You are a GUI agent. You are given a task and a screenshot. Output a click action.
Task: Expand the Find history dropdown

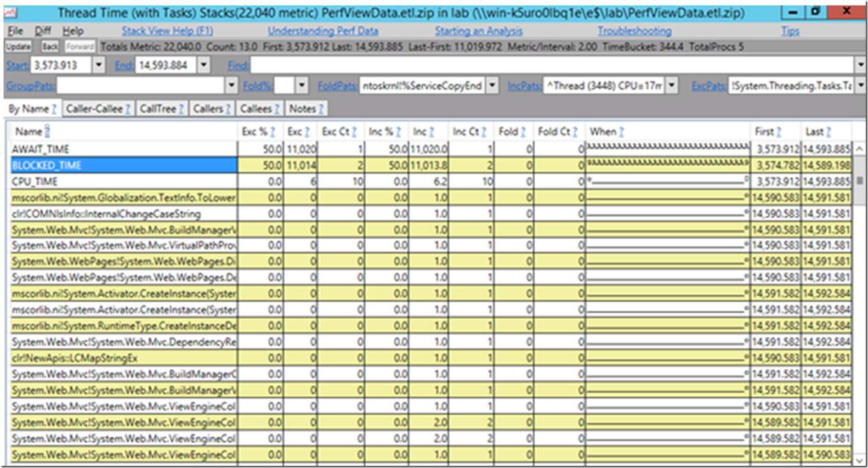[860, 65]
